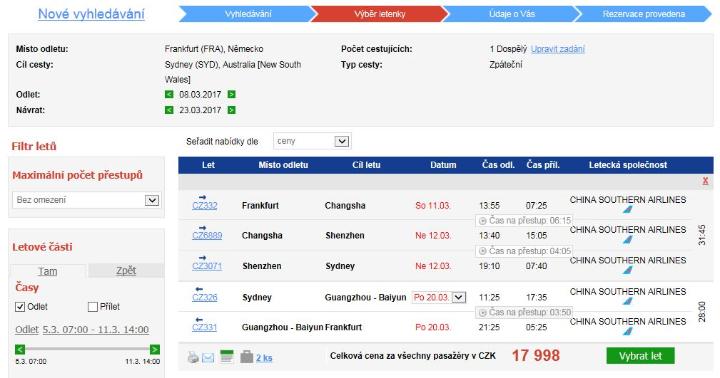Click the Vybrat let button

coord(640,356)
